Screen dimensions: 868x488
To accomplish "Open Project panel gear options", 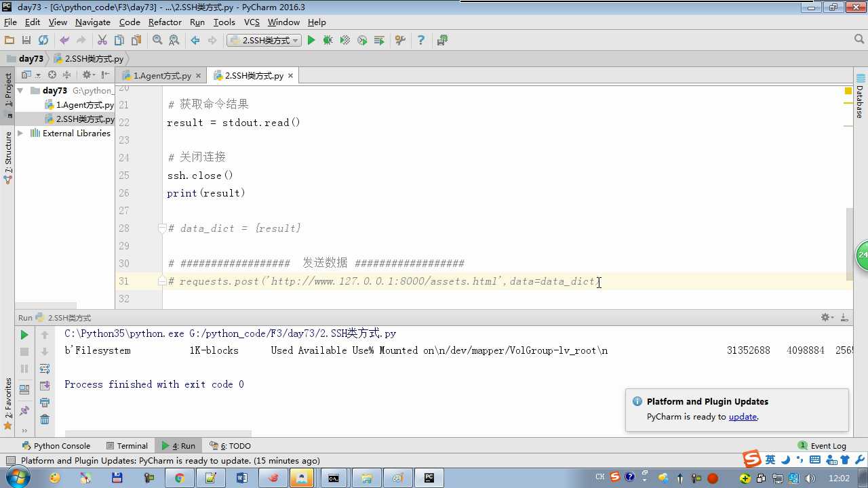I will (89, 75).
